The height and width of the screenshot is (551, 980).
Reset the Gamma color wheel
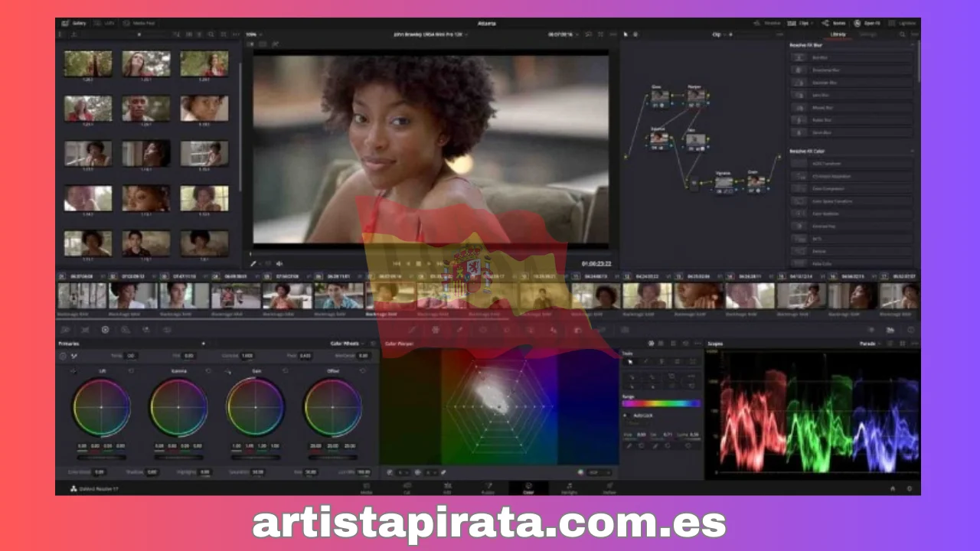[208, 370]
